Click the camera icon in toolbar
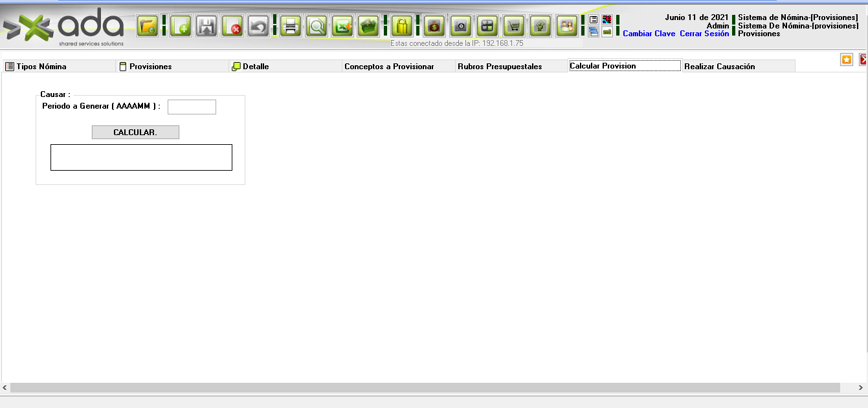Screen dimensions: 868x408 coord(461,27)
